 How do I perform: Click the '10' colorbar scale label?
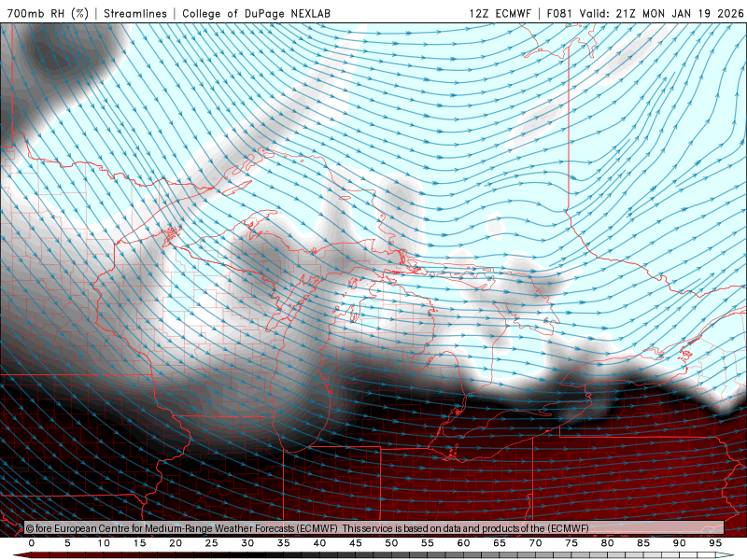coord(104,543)
